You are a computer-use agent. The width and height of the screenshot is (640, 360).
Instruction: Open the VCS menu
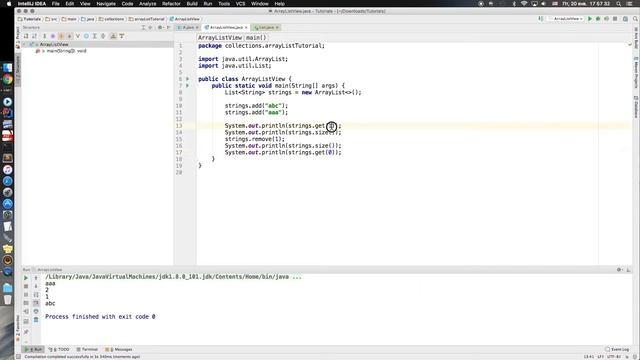[240, 4]
